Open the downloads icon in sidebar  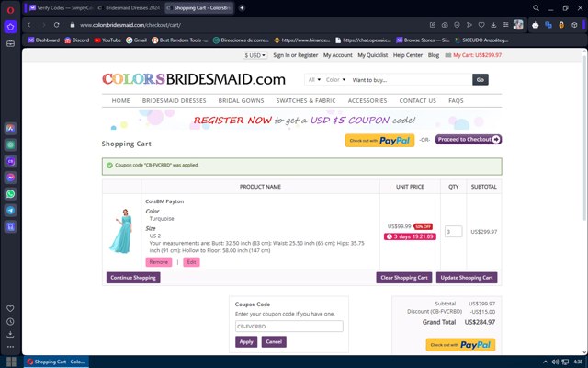click(x=10, y=334)
